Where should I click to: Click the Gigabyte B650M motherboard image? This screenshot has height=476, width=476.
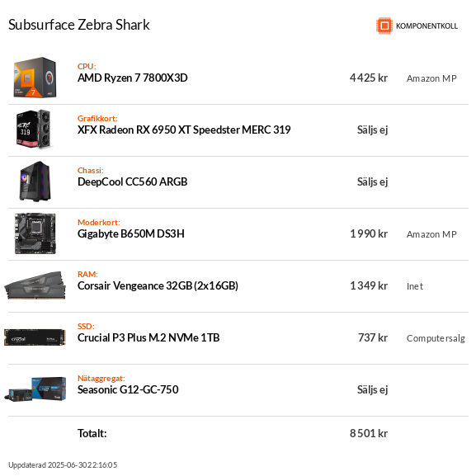(x=35, y=233)
